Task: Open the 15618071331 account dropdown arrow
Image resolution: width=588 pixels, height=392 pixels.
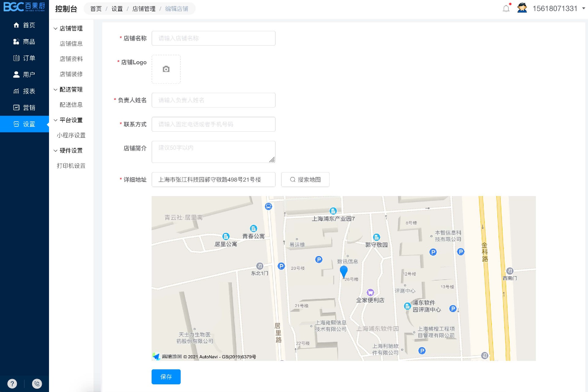Action: pyautogui.click(x=583, y=9)
